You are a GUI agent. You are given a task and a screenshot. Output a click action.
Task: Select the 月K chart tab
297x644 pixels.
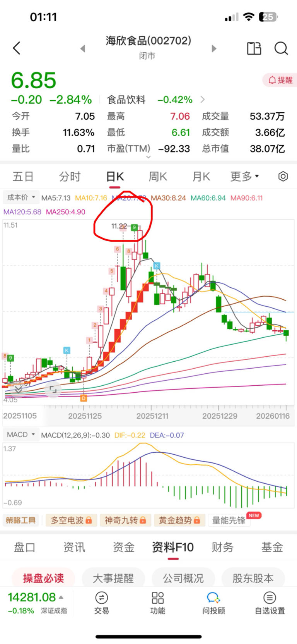click(x=201, y=177)
